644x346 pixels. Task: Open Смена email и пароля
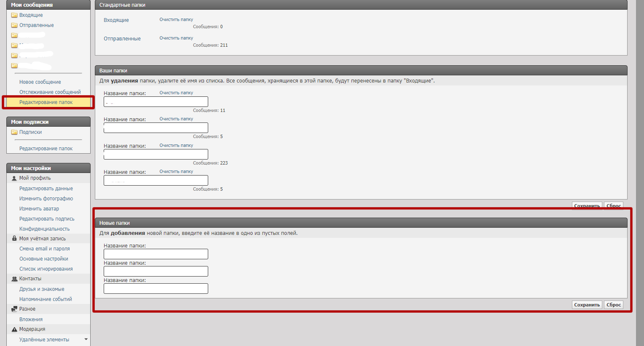pyautogui.click(x=45, y=249)
